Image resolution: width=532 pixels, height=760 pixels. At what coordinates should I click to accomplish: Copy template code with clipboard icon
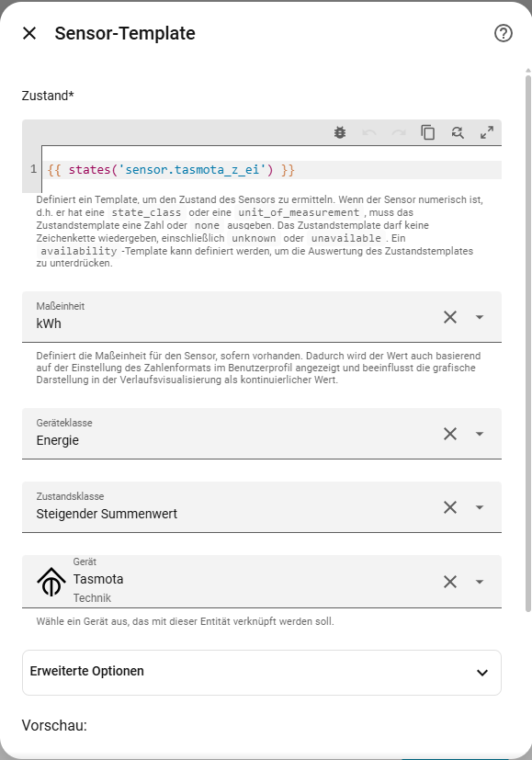[x=428, y=132]
